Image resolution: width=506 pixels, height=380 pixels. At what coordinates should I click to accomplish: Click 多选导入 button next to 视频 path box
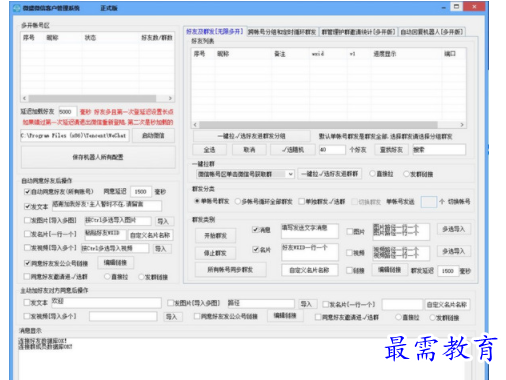coord(453,251)
